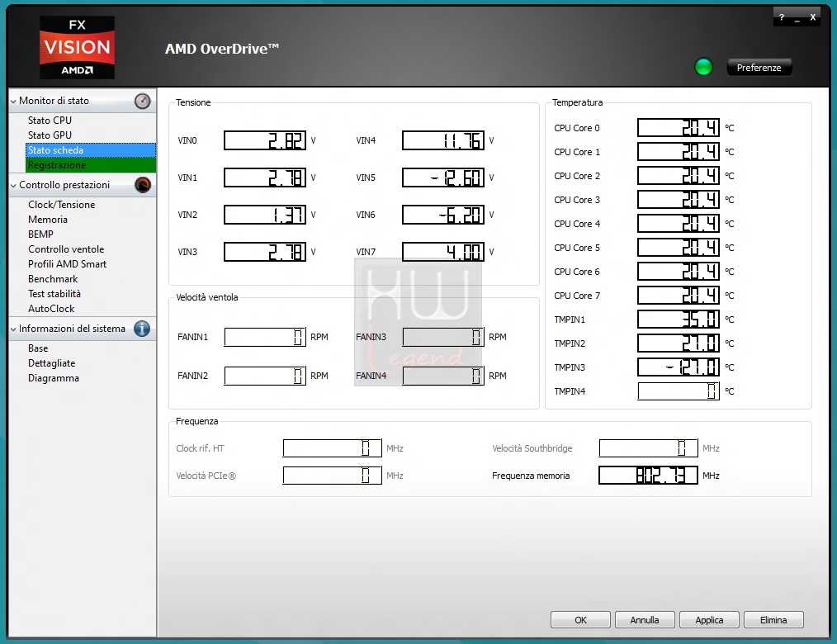Click the AMD OverDrive title text
Viewport: 837px width, 644px height.
(221, 49)
